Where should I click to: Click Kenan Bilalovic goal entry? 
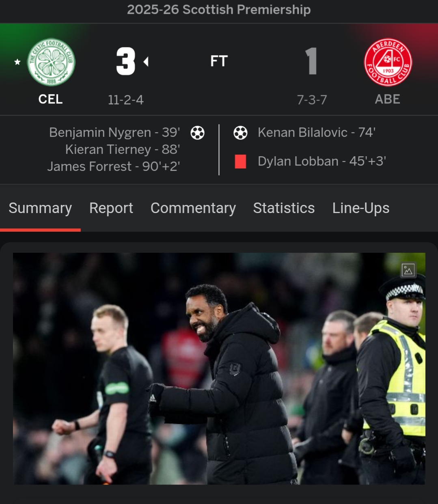317,132
